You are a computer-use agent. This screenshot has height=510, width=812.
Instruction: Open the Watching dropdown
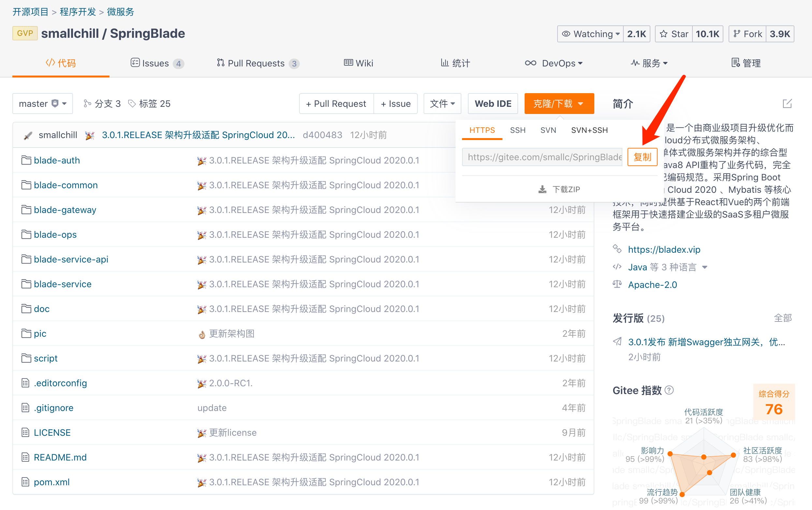pyautogui.click(x=590, y=34)
